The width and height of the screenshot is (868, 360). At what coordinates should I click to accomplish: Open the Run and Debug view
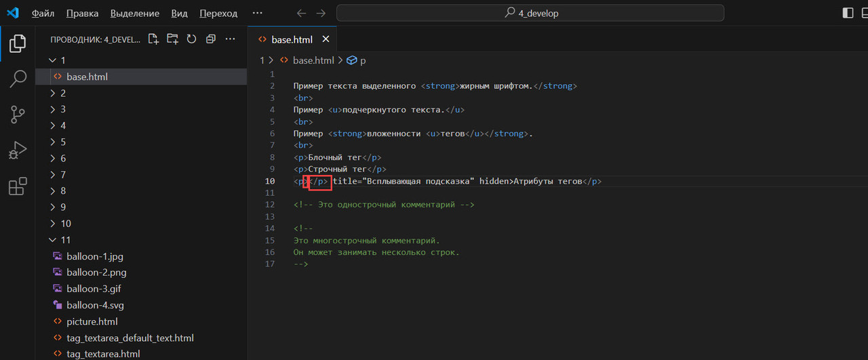click(18, 151)
